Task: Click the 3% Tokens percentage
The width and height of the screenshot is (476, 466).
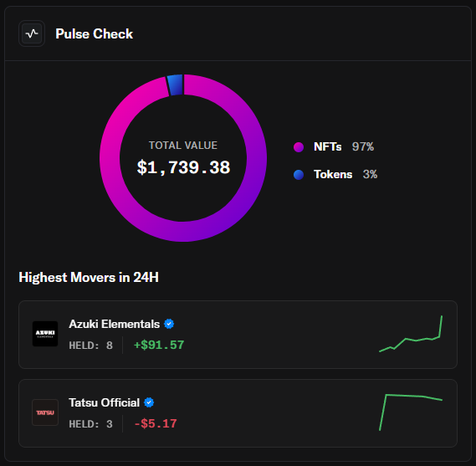Action: pos(370,175)
